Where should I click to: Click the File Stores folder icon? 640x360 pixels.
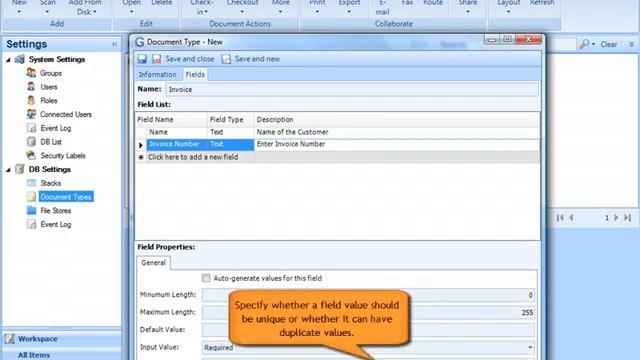(31, 210)
